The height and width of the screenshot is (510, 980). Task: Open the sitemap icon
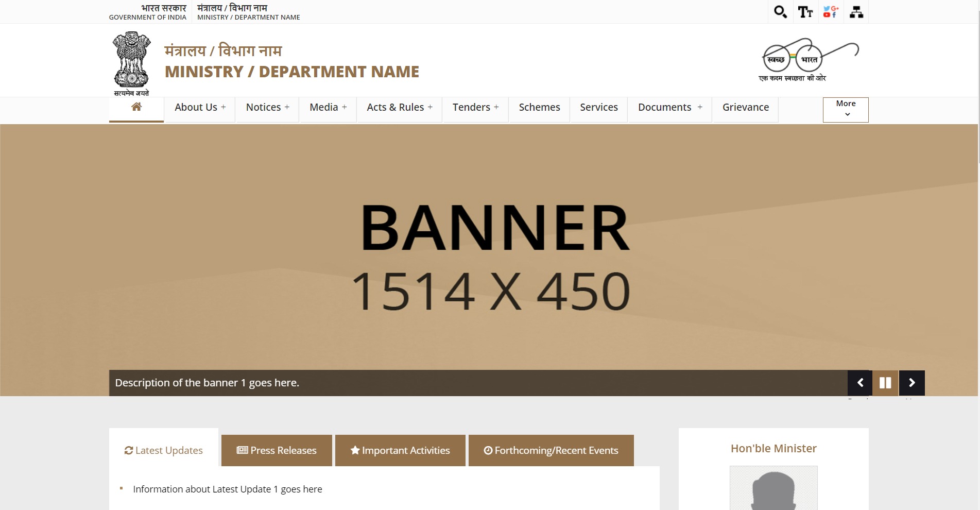click(856, 12)
